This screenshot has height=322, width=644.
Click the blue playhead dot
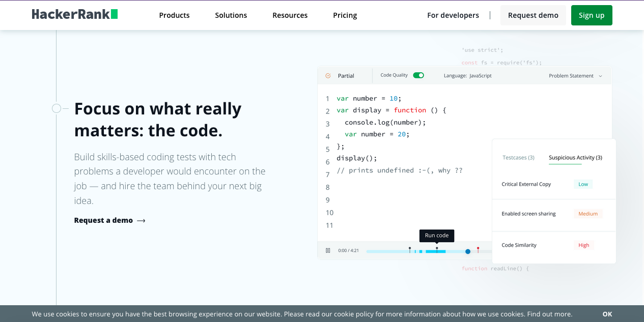[467, 251]
